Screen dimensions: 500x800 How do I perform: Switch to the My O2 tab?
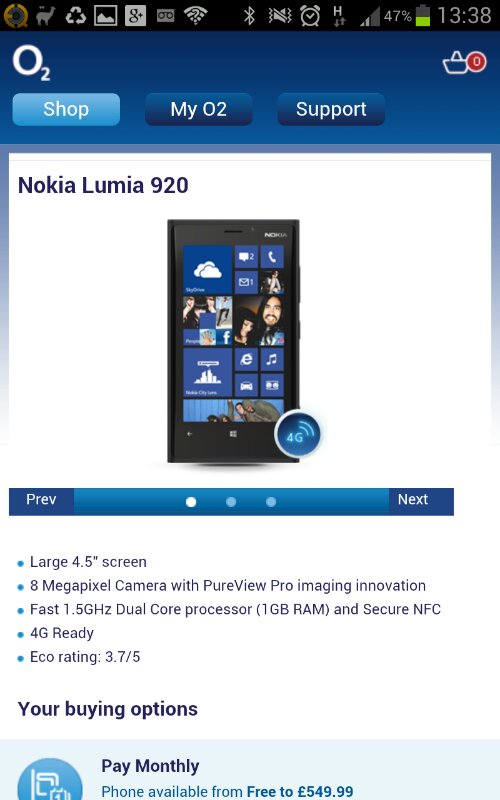[x=198, y=109]
